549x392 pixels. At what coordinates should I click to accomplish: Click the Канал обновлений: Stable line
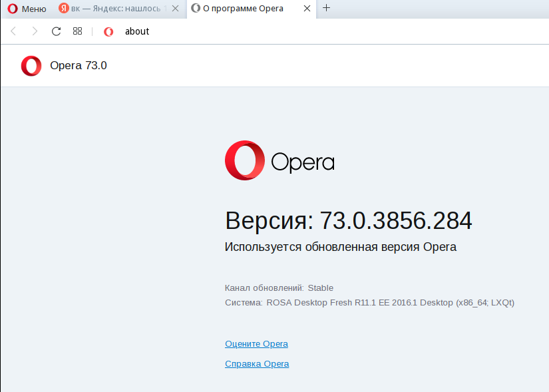tap(279, 288)
